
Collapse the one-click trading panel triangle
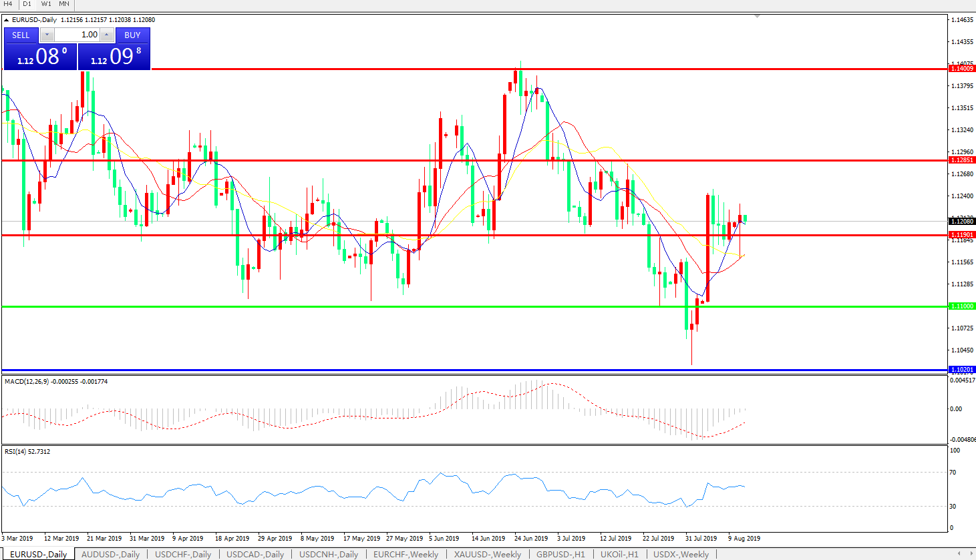tap(6, 20)
